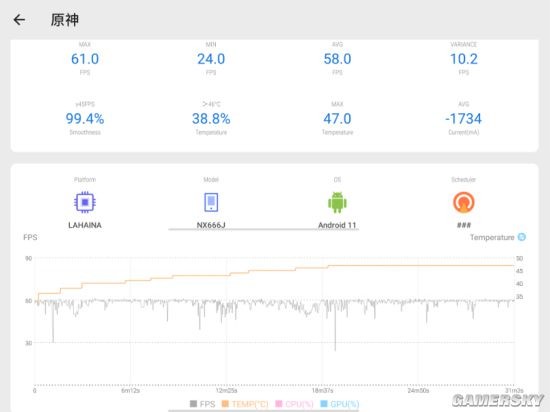Image resolution: width=550 pixels, height=412 pixels.
Task: Click the NX666J model label
Action: click(211, 225)
